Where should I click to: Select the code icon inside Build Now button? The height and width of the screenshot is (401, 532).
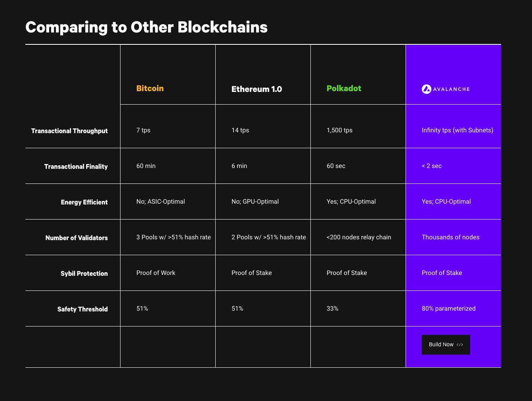click(459, 345)
